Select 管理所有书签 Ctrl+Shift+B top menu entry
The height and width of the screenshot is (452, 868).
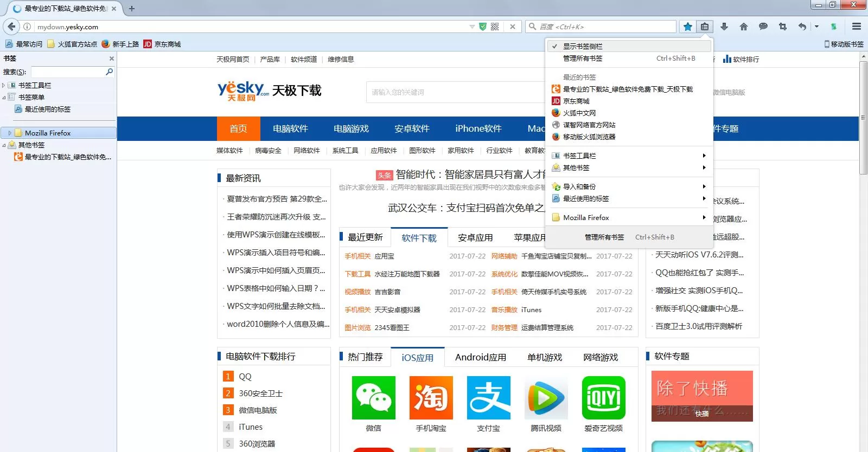coord(629,59)
